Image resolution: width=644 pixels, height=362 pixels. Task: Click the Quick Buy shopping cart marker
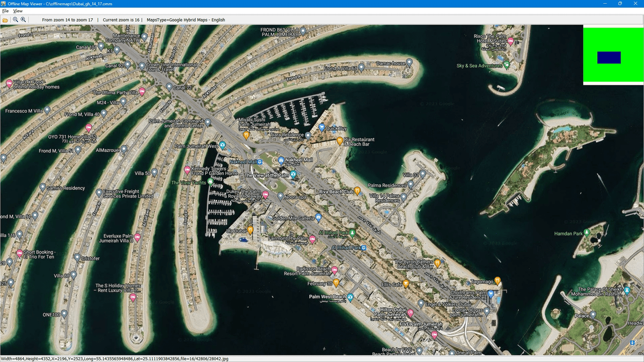click(321, 128)
